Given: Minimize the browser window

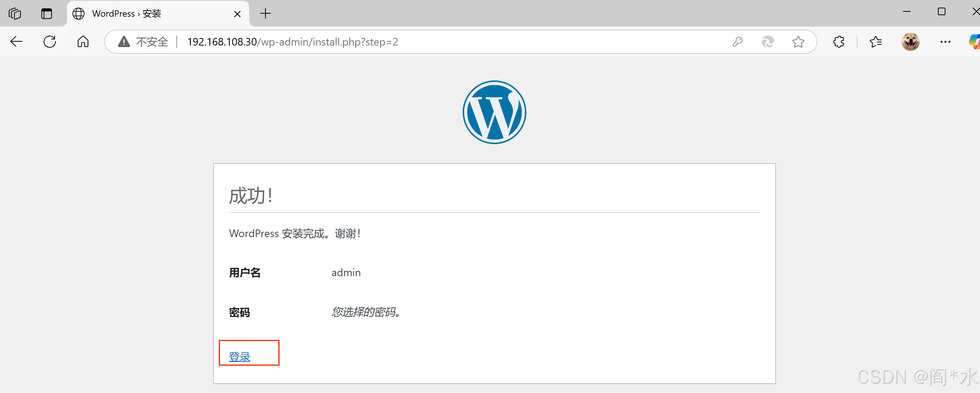Looking at the screenshot, I should pos(907,11).
